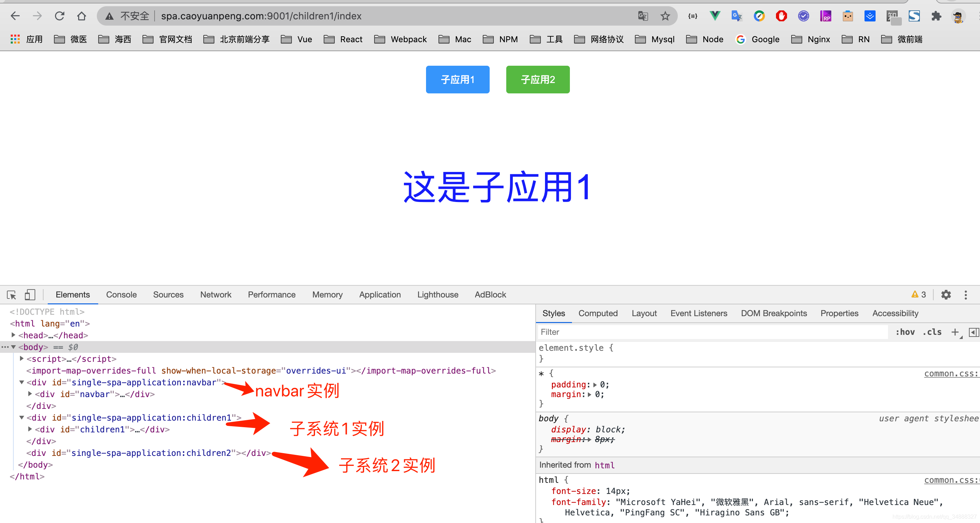Click the Console panel icon
This screenshot has height=523, width=980.
pos(121,295)
